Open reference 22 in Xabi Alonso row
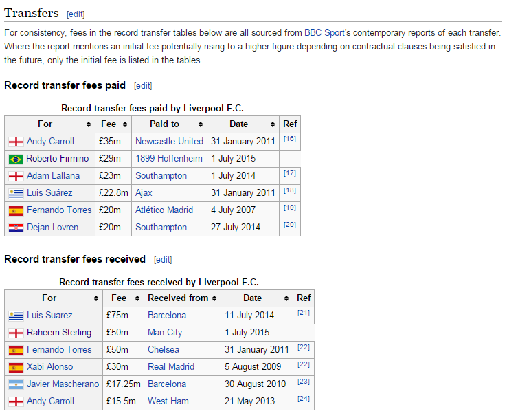The width and height of the screenshot is (507, 420). [304, 364]
